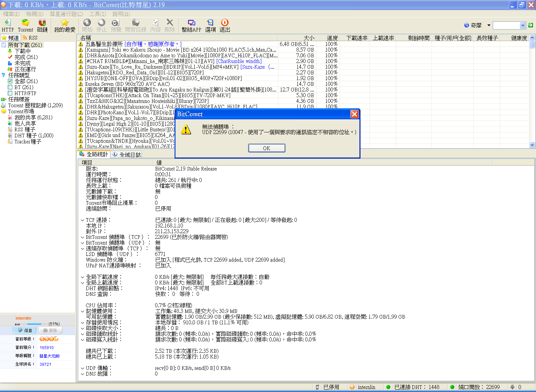Screen dimensions: 536x392
Task: Open the 工具(T) menu
Action: (x=97, y=14)
